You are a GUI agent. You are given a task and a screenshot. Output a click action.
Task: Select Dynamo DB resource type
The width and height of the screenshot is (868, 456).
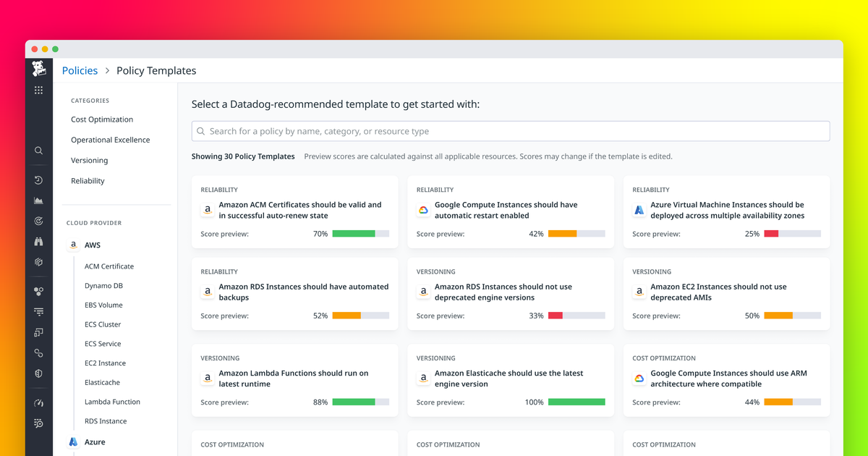tap(103, 286)
